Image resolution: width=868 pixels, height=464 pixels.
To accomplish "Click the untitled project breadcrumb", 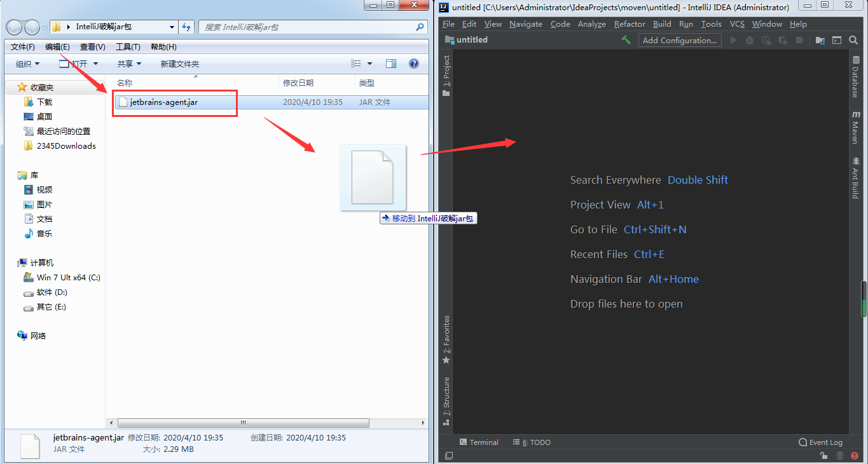I will (466, 39).
